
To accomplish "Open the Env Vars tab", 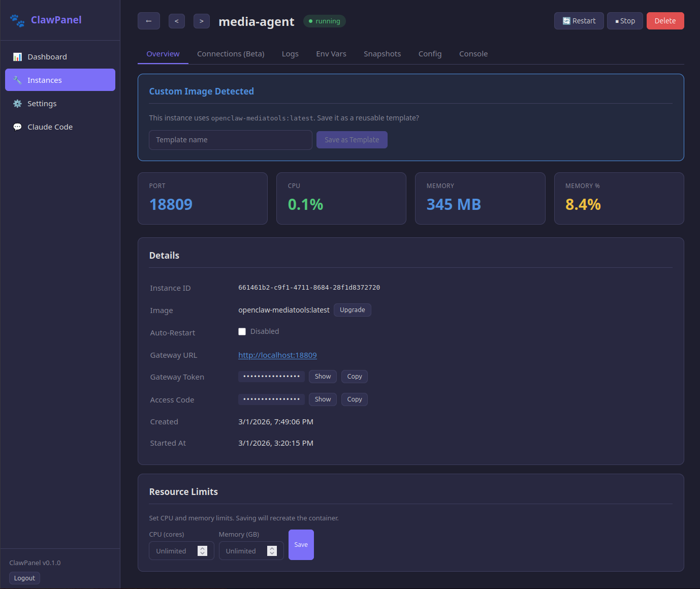I will pyautogui.click(x=331, y=54).
